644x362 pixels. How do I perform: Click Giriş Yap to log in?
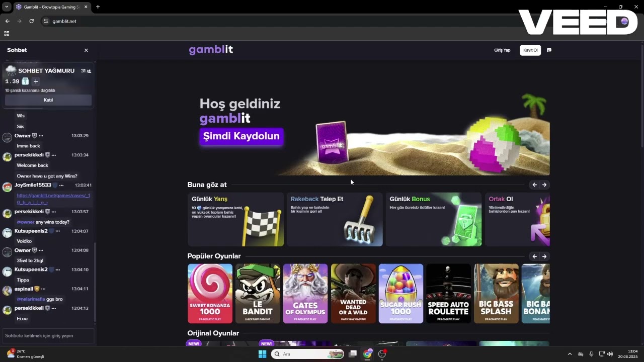click(x=502, y=50)
